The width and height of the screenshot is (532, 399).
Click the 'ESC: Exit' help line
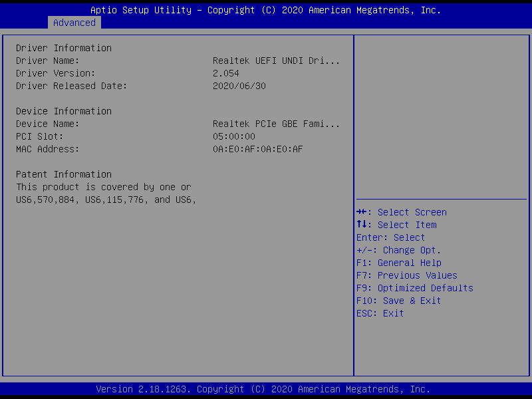(380, 313)
